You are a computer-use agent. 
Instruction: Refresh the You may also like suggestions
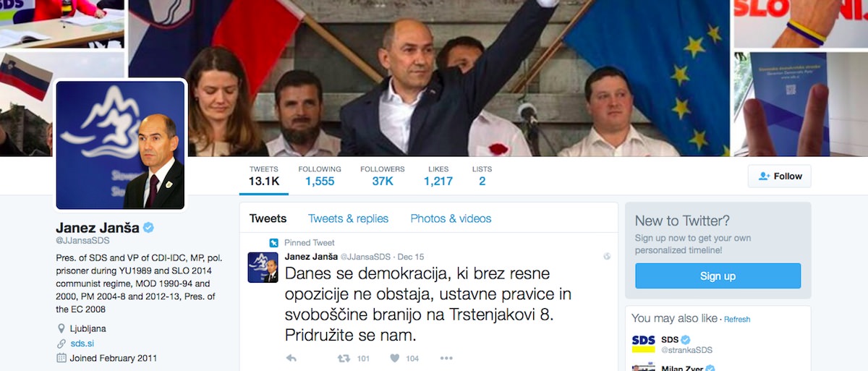[x=737, y=319]
